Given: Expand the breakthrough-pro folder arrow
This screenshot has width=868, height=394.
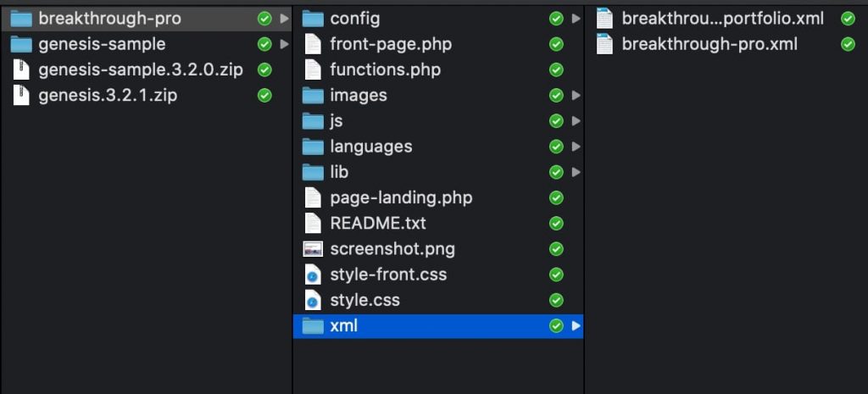Looking at the screenshot, I should pos(285,19).
